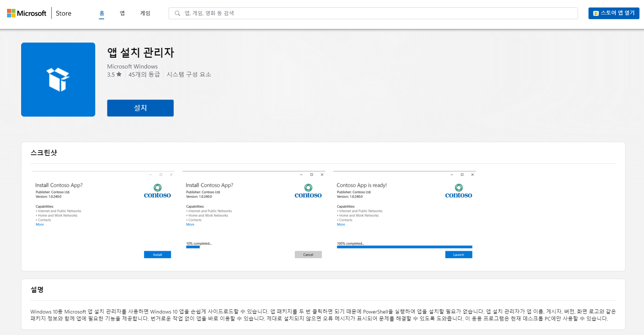The height and width of the screenshot is (335, 644).
Task: Click the Microsoft logo
Action: tap(27, 13)
